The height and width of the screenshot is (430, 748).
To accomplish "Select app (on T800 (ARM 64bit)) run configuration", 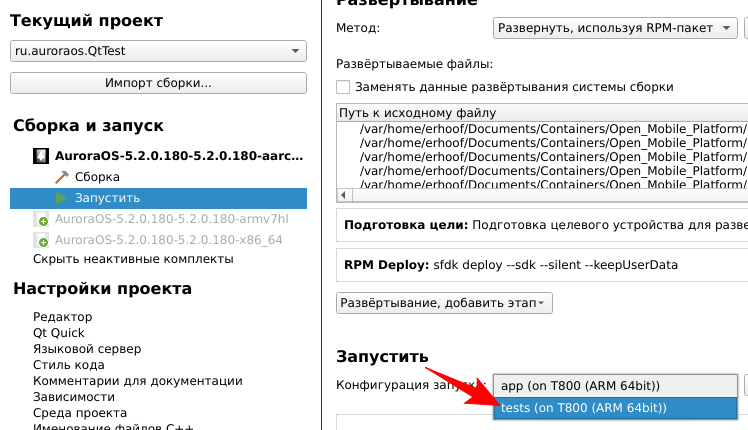I will [615, 386].
